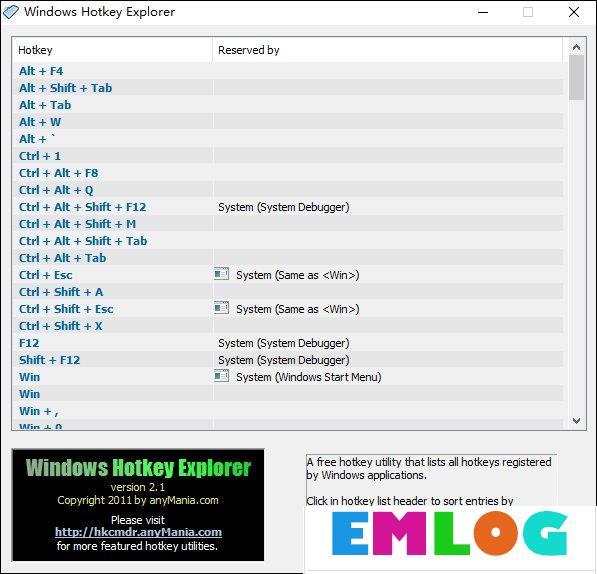Click the 'A free hotkey utility' description box
The width and height of the screenshot is (597, 574).
tap(431, 480)
